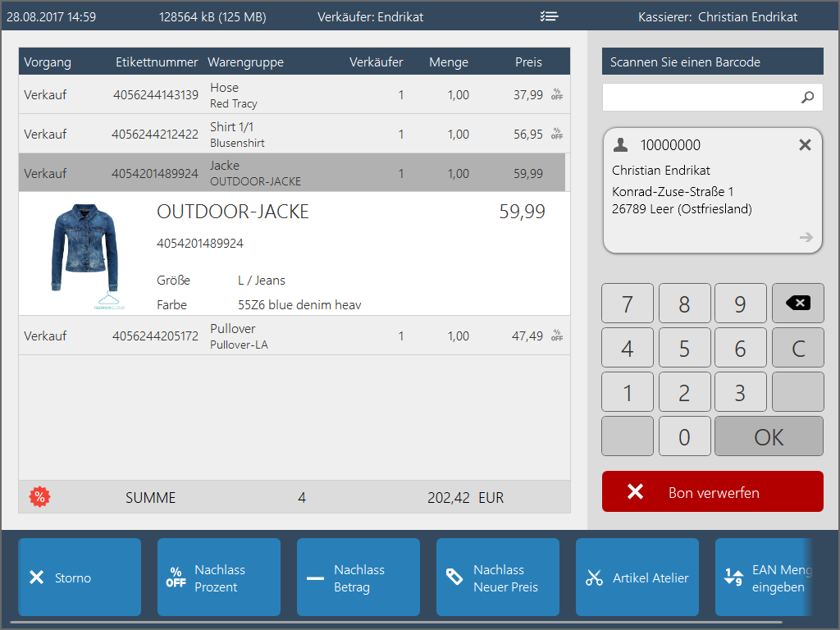
Task: Remove customer with the X icon
Action: (805, 145)
